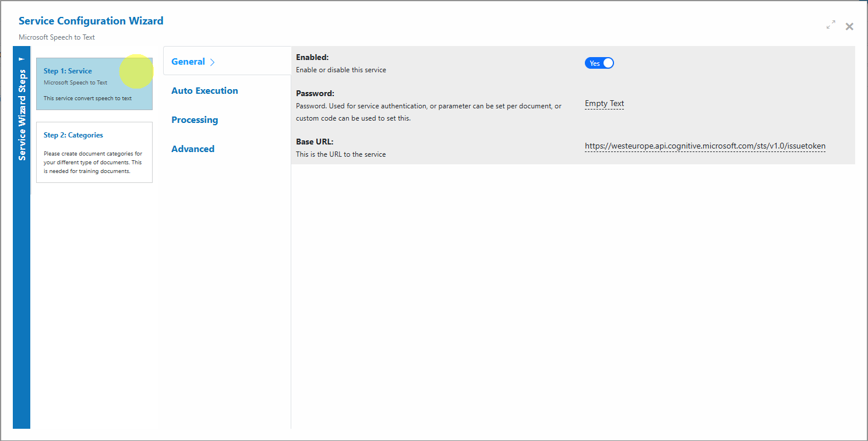Click the Microsoft Speech to Text subtitle
868x441 pixels.
tap(57, 37)
